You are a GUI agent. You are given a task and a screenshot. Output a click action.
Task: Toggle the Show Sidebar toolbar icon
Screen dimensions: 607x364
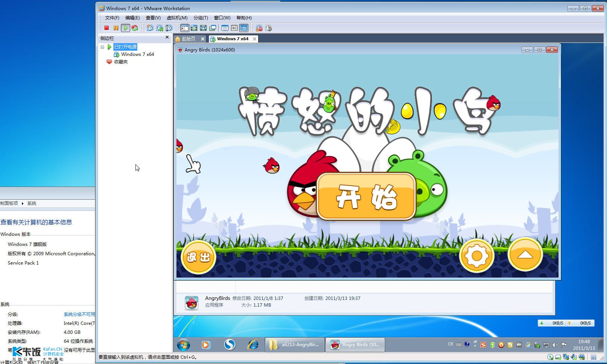tap(185, 28)
